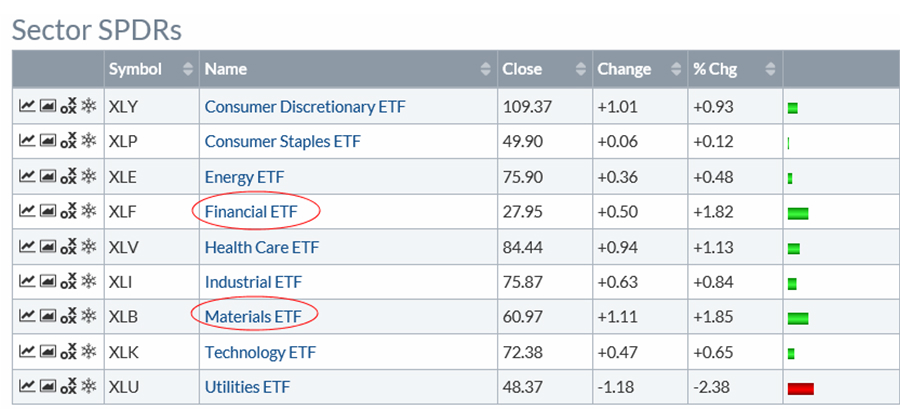
Task: Click the sort arrows beside % Chg
Action: tap(770, 70)
